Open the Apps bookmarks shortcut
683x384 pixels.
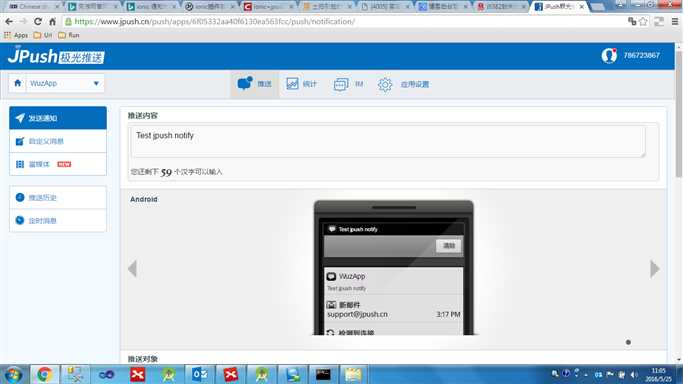coord(16,35)
